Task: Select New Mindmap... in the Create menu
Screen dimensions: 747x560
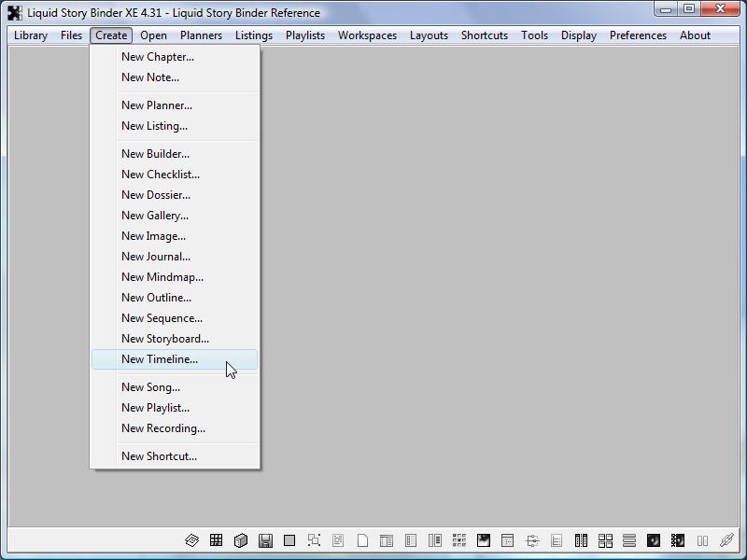Action: pos(162,277)
